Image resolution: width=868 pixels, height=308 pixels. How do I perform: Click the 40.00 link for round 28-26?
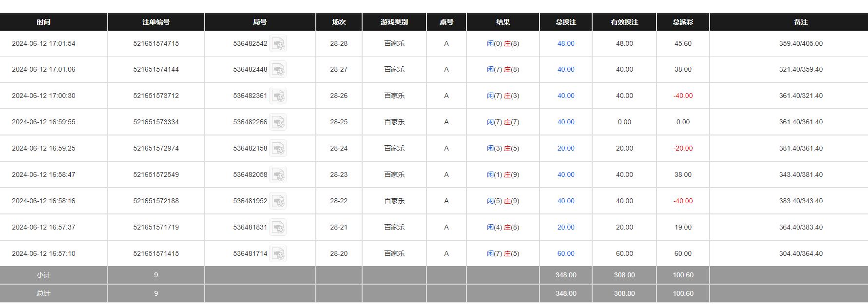tap(565, 96)
